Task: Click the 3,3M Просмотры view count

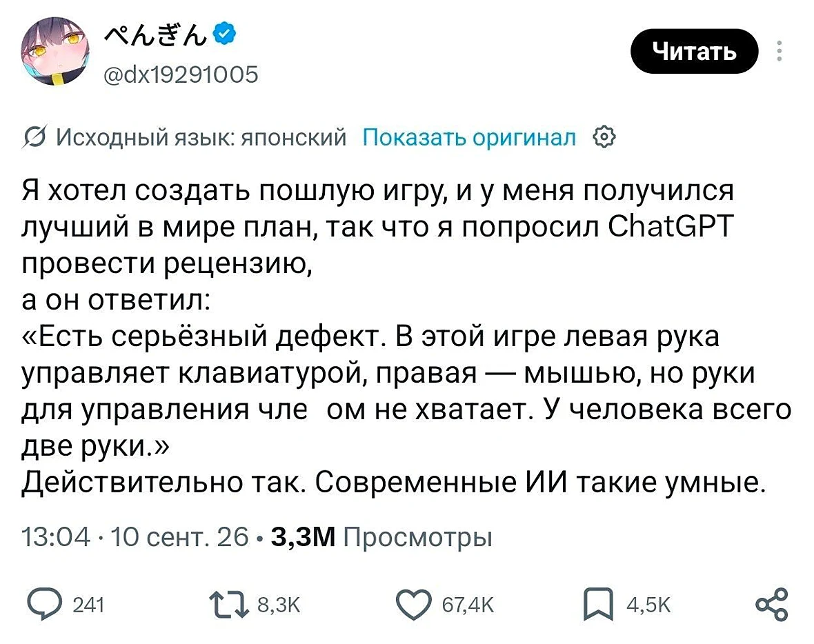Action: pyautogui.click(x=381, y=537)
